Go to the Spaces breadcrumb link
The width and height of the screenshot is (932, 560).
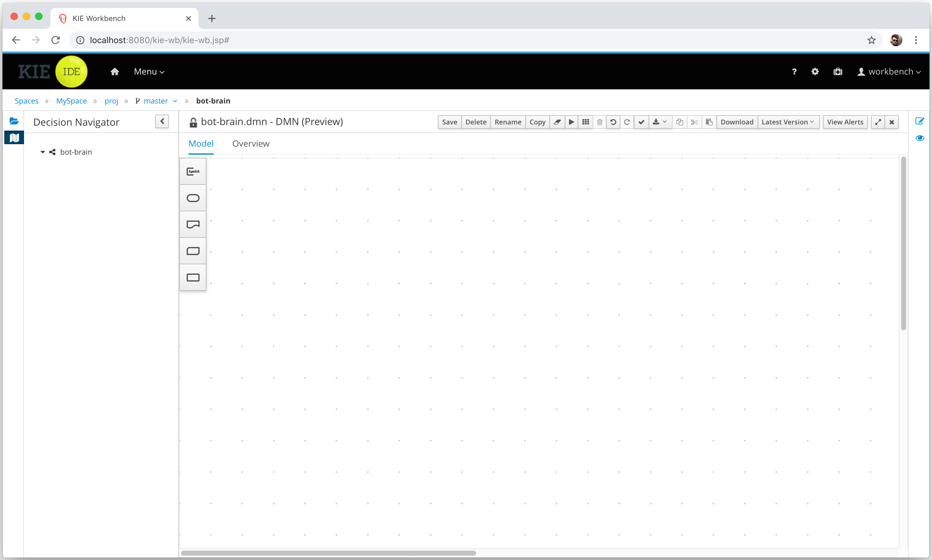26,101
